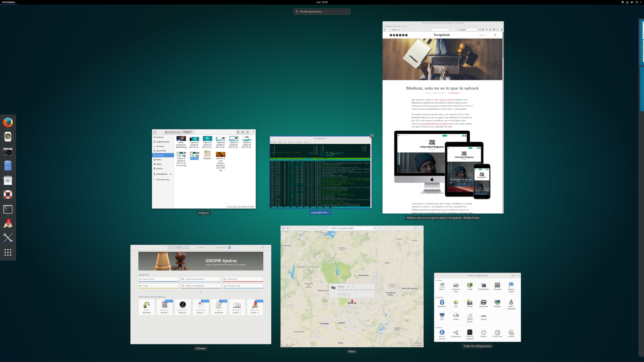This screenshot has height=362, width=644.
Task: Open the clock calendar 'mar 13:10'
Action: pyautogui.click(x=322, y=2)
